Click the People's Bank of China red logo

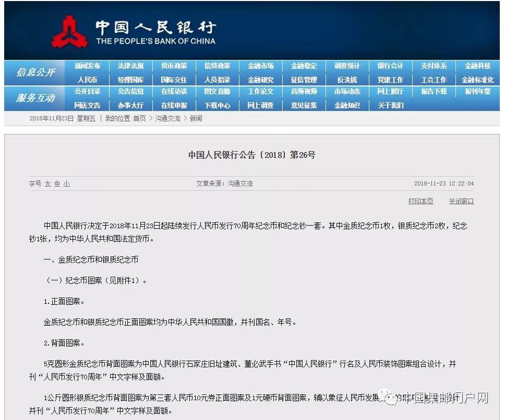[x=69, y=33]
